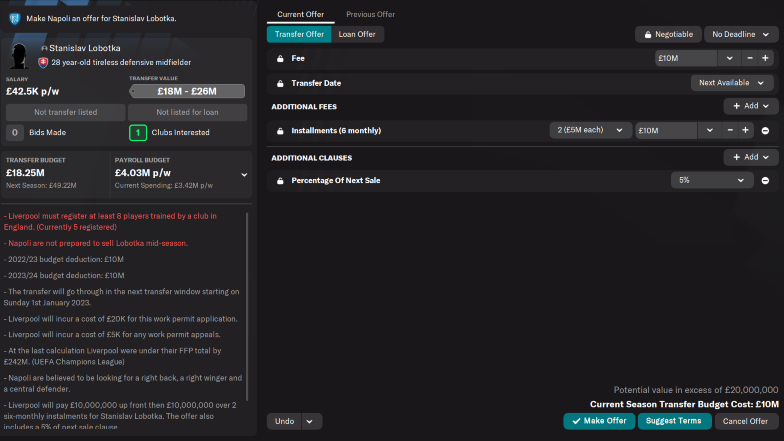This screenshot has height=441, width=784.
Task: Open the No Deadline dropdown
Action: [740, 34]
